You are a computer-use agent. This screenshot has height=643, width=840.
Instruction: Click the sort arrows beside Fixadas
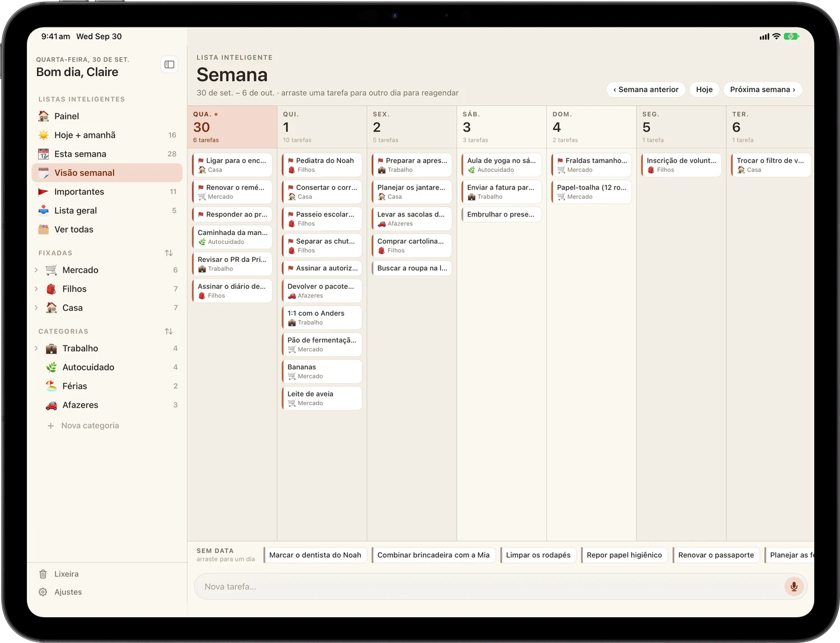[x=169, y=253]
